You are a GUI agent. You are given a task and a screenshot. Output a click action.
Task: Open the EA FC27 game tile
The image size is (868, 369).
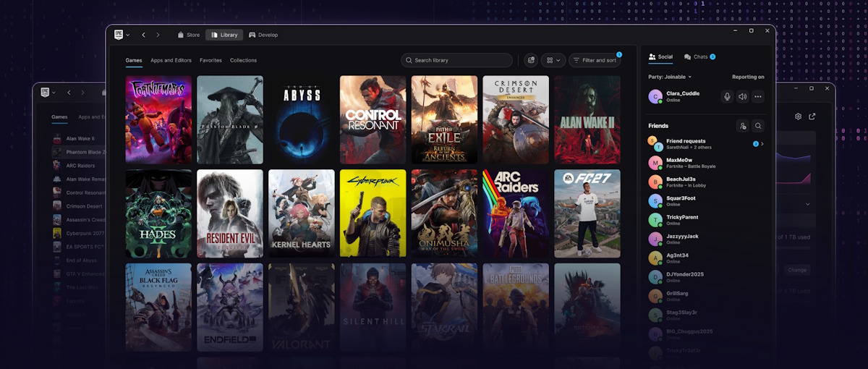tap(587, 213)
